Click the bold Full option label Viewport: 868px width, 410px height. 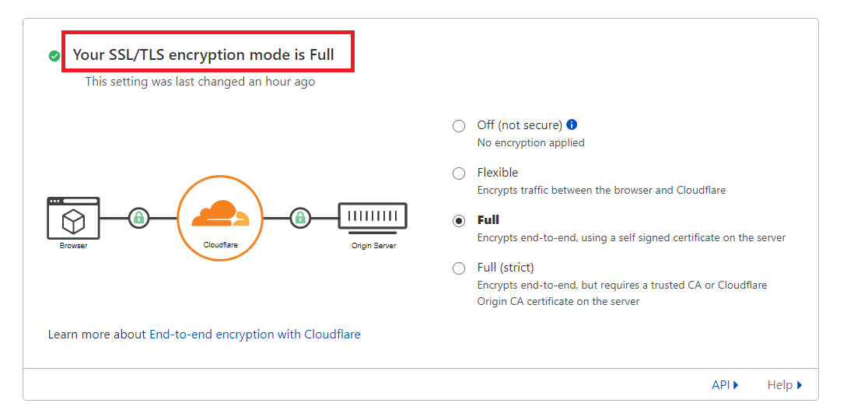coord(488,220)
